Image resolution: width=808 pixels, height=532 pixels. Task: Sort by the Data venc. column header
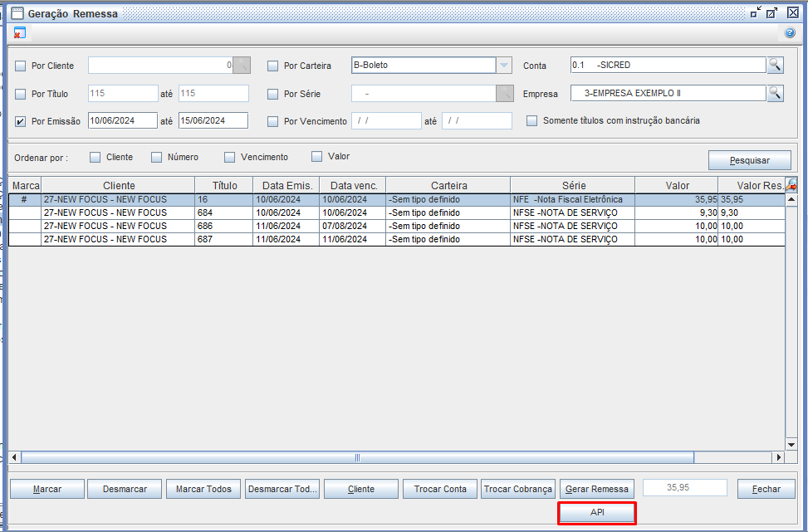[353, 185]
